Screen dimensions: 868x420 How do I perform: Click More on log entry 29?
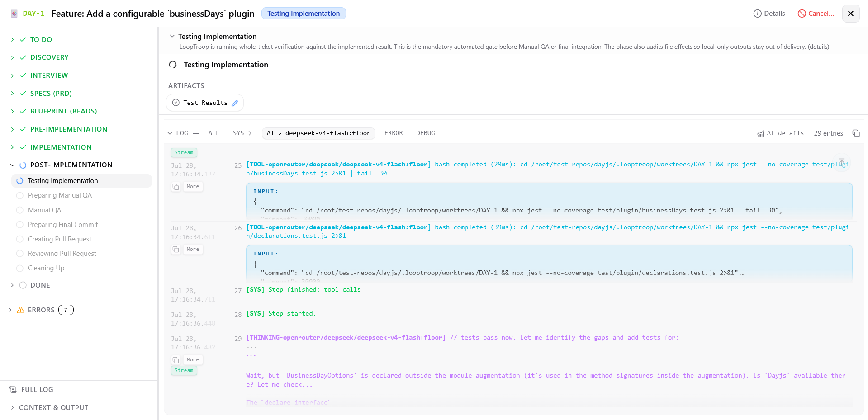click(193, 360)
